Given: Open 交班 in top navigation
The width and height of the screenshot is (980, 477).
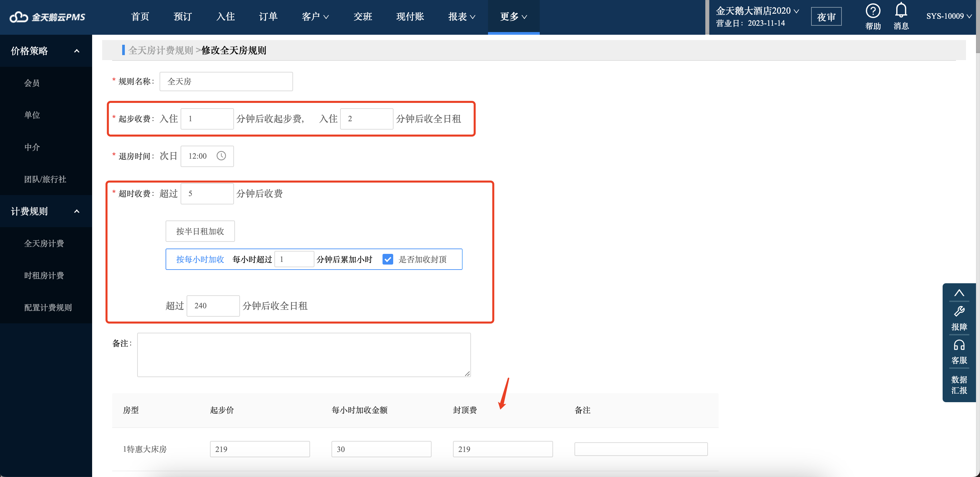Looking at the screenshot, I should [362, 17].
